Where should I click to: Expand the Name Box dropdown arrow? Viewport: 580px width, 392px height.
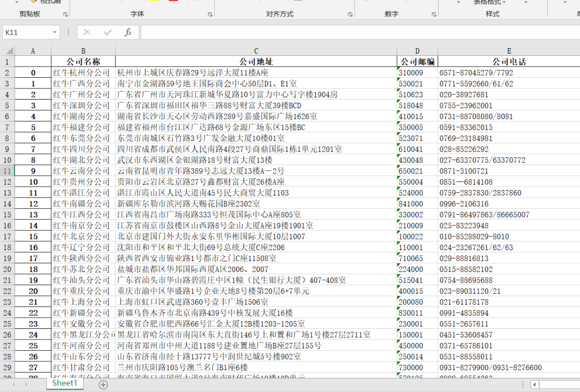[x=55, y=33]
